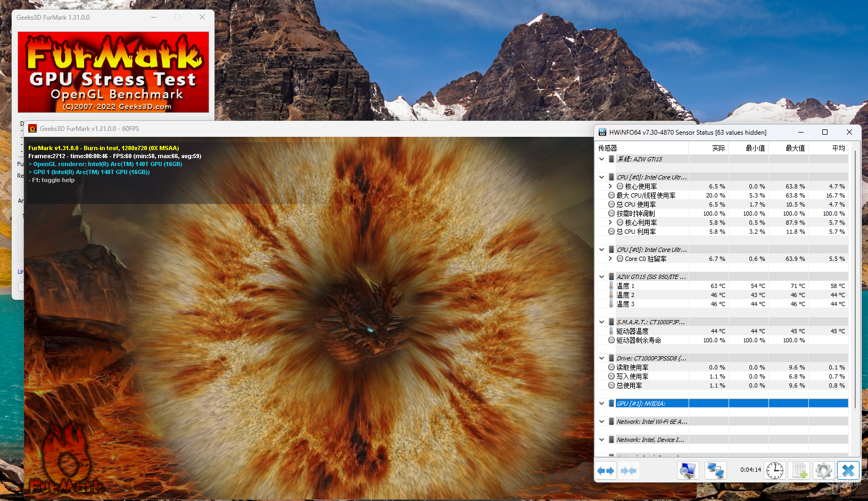Click the HWiNFO sensor list vertical scrollbar
868x501 pixels.
855,280
